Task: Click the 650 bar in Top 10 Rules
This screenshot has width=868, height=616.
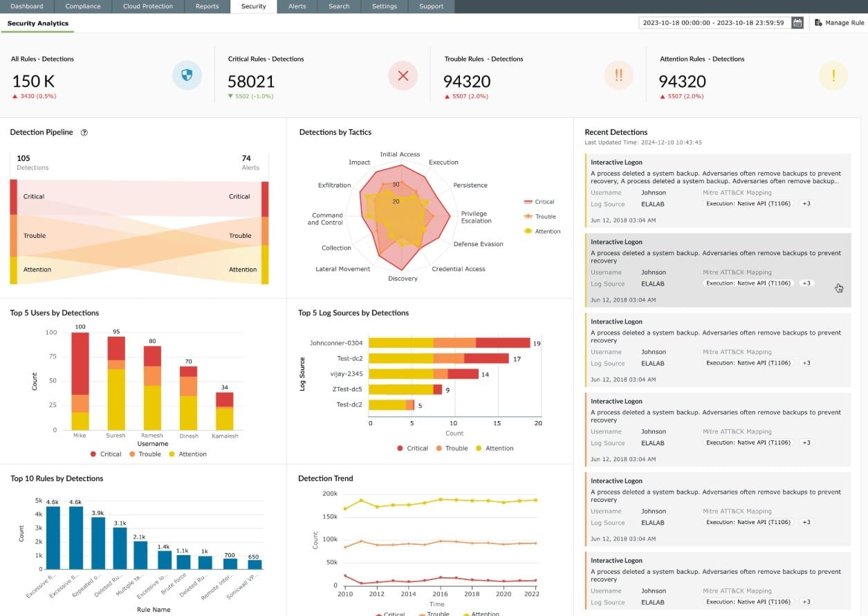Action: point(255,565)
